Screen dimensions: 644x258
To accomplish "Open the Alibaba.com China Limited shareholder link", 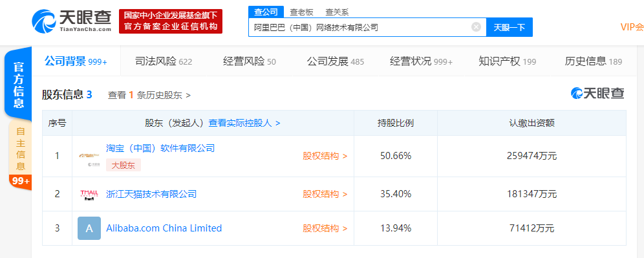I will 164,228.
